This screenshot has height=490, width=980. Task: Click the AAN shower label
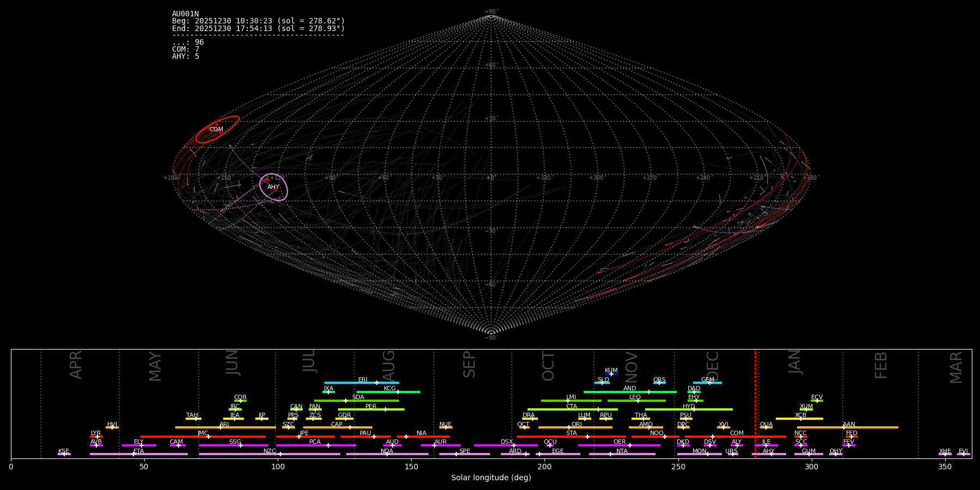click(849, 425)
